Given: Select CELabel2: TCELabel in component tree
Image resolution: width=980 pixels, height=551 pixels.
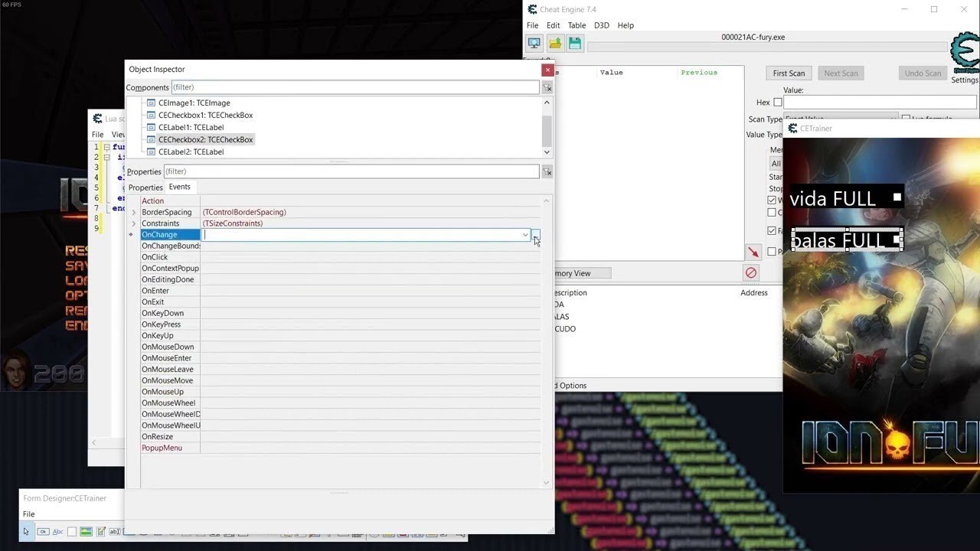Looking at the screenshot, I should 191,152.
